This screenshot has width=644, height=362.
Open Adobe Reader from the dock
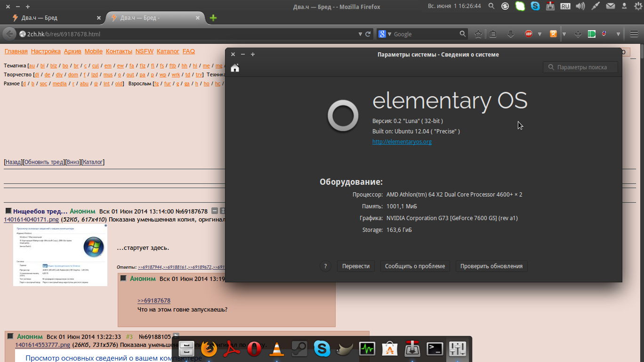click(232, 349)
